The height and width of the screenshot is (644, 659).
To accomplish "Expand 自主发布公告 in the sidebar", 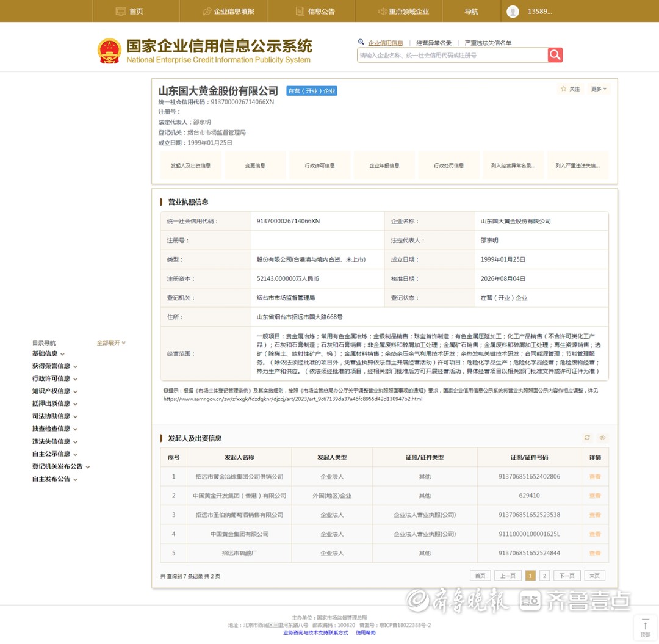I will click(x=55, y=479).
